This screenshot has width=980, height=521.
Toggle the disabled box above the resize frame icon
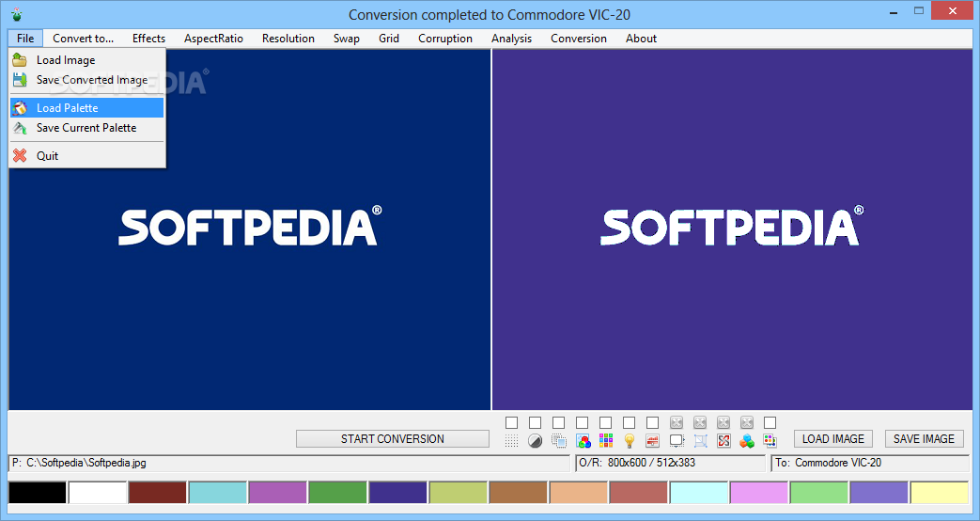coord(700,423)
